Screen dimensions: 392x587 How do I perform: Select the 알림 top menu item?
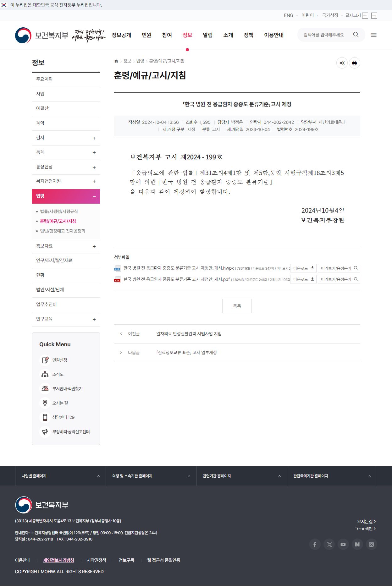(207, 35)
